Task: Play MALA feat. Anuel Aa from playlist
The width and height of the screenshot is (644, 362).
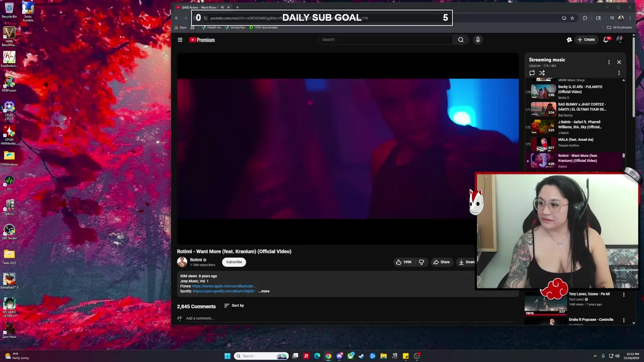Action: tap(574, 144)
